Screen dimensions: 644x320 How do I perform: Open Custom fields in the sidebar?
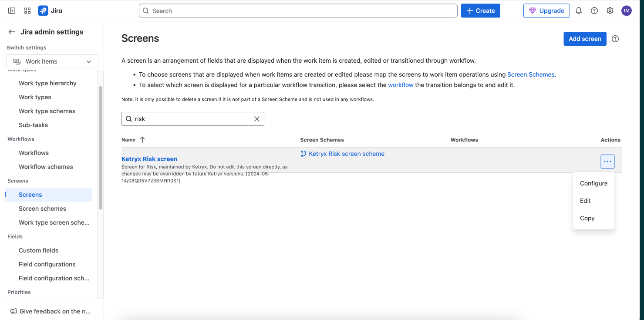point(38,250)
